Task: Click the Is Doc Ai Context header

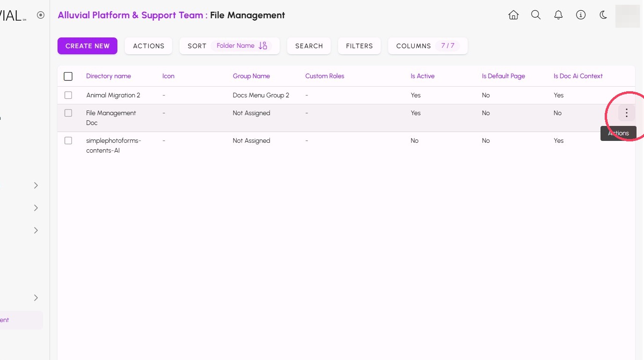Action: click(578, 76)
